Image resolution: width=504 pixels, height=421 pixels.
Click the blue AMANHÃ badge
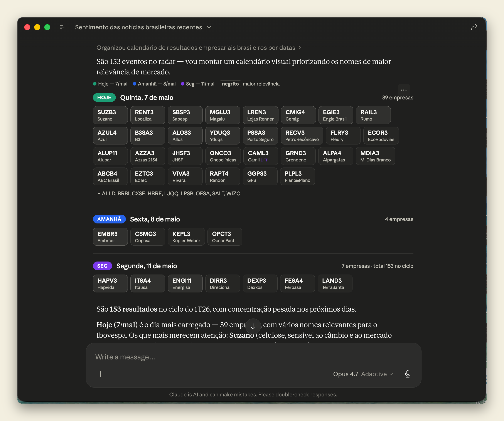point(109,219)
